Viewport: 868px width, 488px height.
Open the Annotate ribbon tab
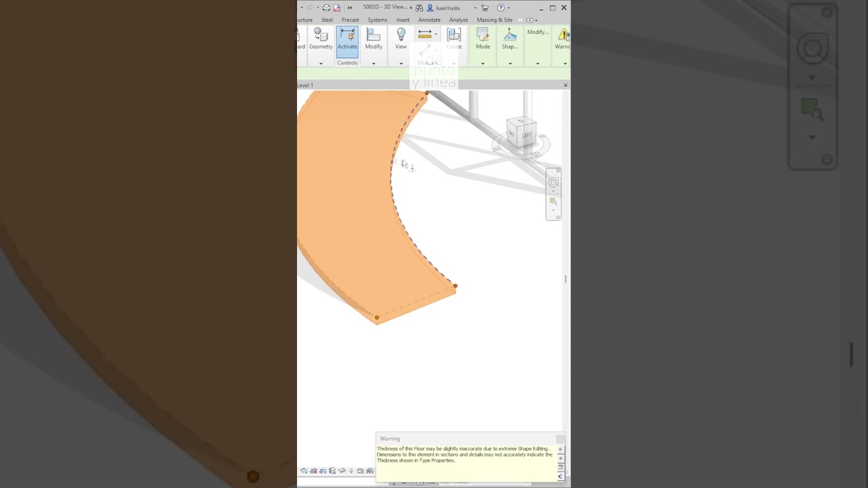[x=429, y=20]
